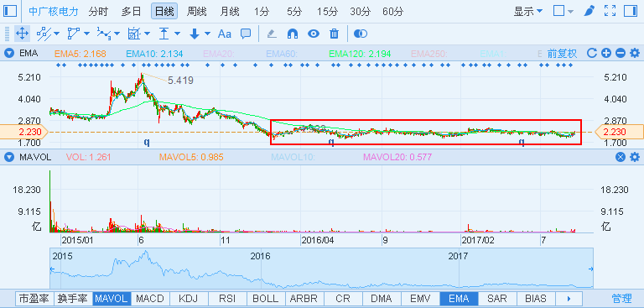Toggle the BIAS indicator
This screenshot has height=308, width=644.
coord(536,299)
